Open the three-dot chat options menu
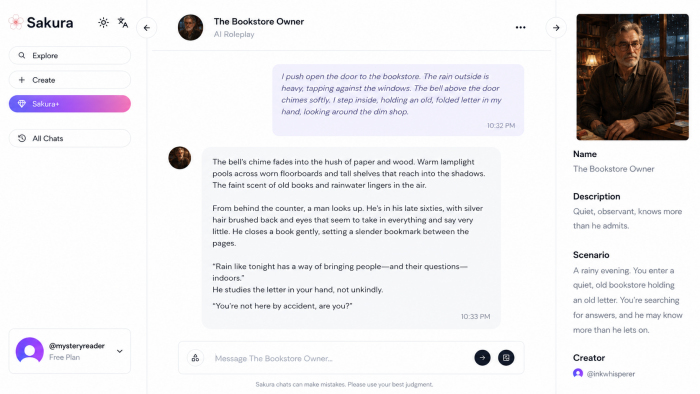 click(x=521, y=28)
